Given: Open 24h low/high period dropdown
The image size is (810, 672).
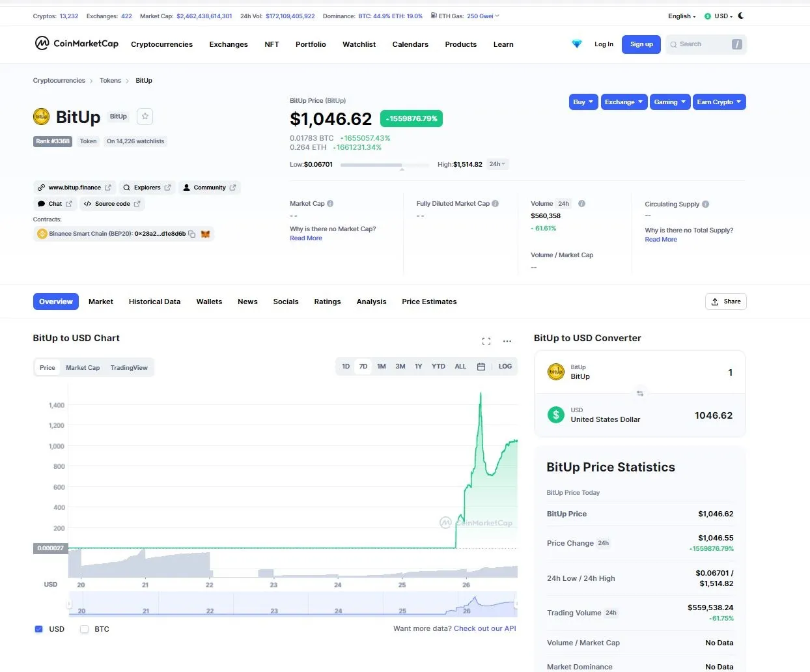Looking at the screenshot, I should coord(497,164).
